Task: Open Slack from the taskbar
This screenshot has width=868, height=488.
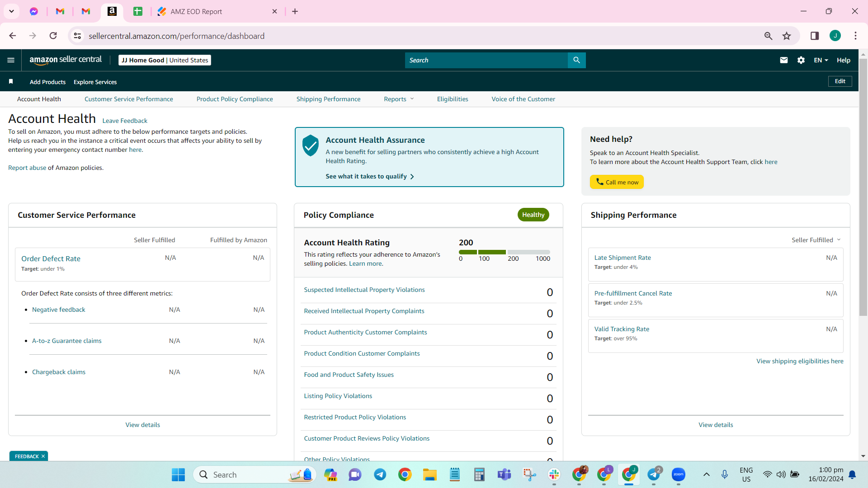Action: point(554,474)
